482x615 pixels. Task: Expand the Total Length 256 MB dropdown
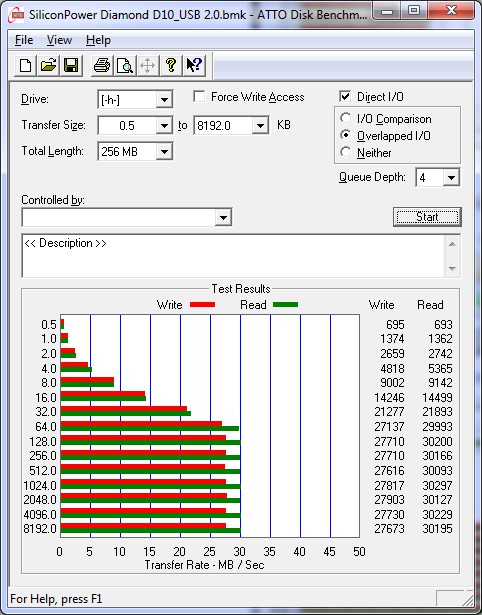[x=164, y=152]
